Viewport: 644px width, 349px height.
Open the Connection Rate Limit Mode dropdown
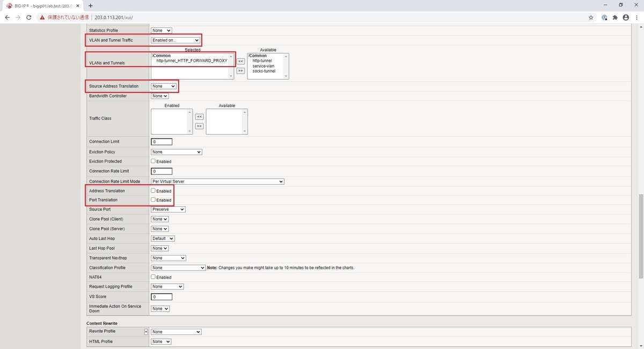(217, 181)
